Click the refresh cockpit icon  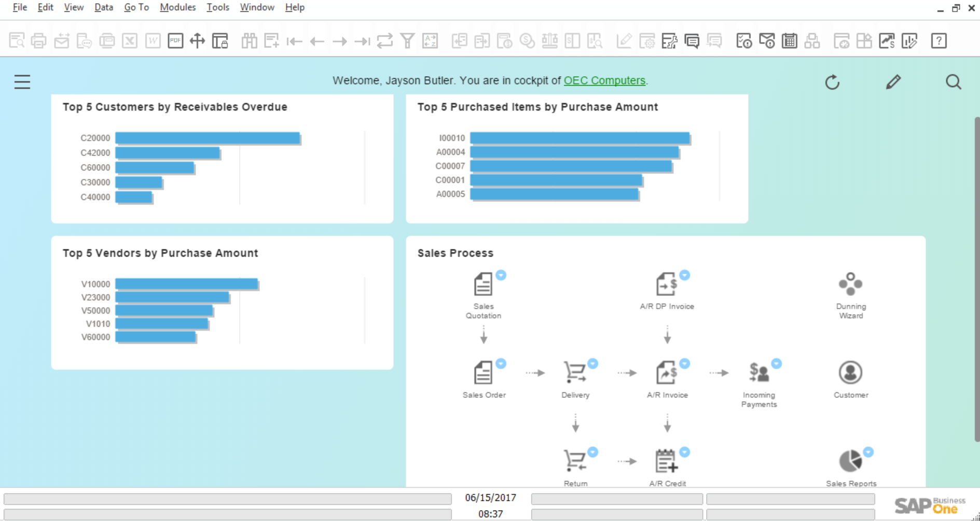click(832, 82)
